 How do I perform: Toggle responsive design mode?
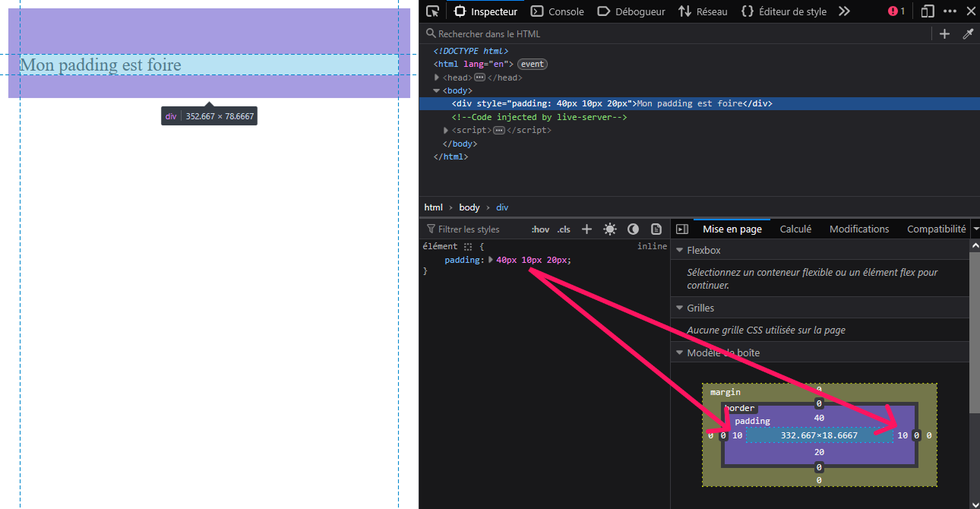click(x=928, y=11)
